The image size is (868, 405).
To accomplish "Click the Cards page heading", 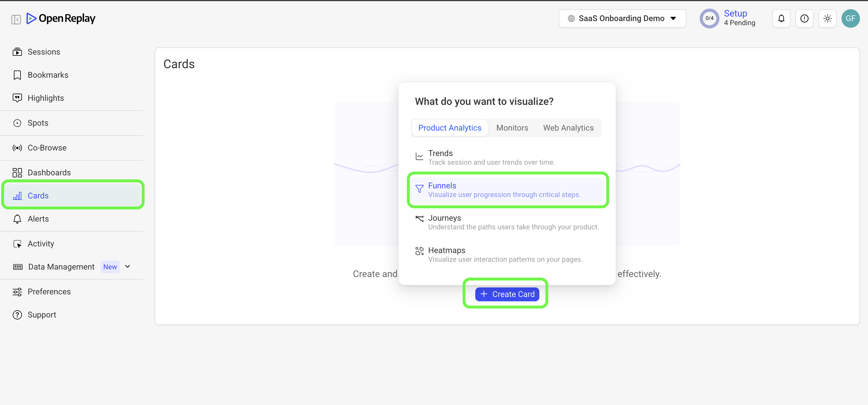I will tap(179, 64).
